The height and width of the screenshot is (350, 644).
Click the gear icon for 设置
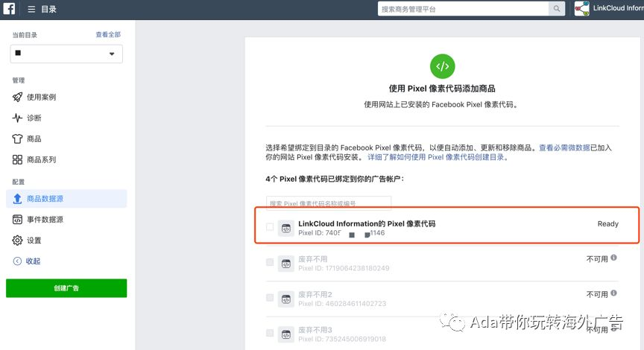[17, 241]
